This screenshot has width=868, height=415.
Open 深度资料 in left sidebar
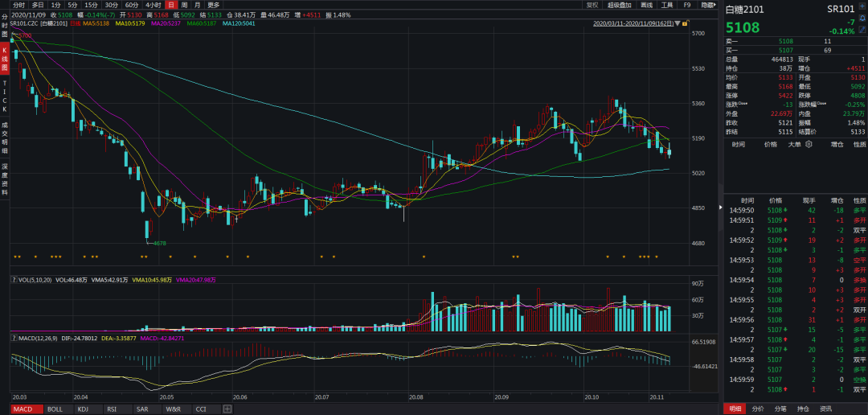tap(5, 181)
